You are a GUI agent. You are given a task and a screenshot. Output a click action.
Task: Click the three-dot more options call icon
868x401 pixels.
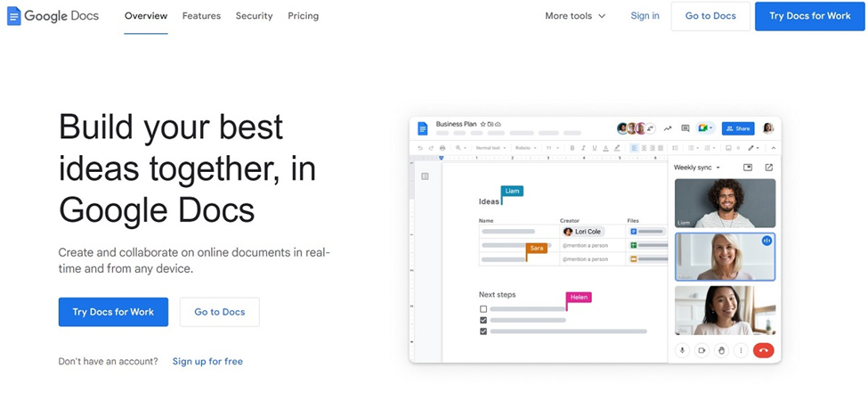[741, 350]
